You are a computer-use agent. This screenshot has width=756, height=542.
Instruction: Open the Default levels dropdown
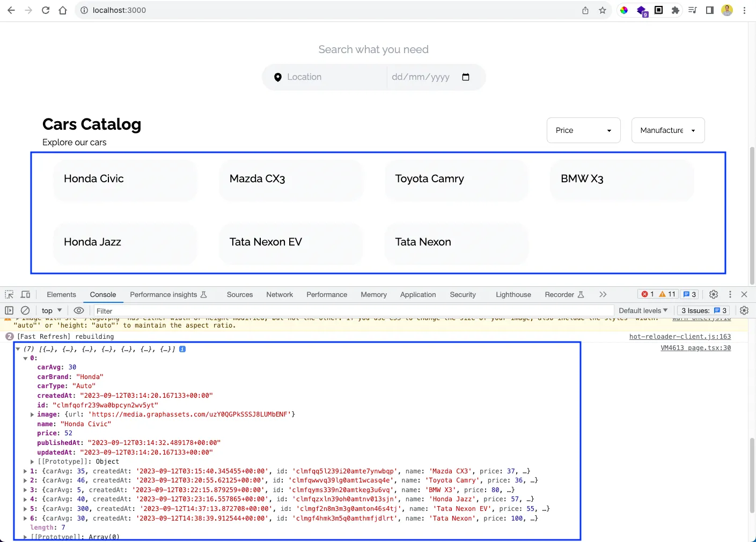click(x=643, y=310)
